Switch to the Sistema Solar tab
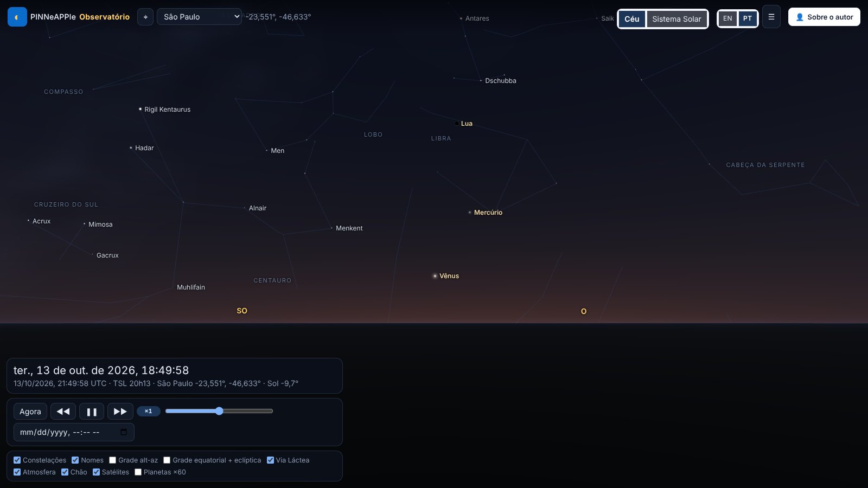Viewport: 868px width, 488px height. click(x=676, y=19)
